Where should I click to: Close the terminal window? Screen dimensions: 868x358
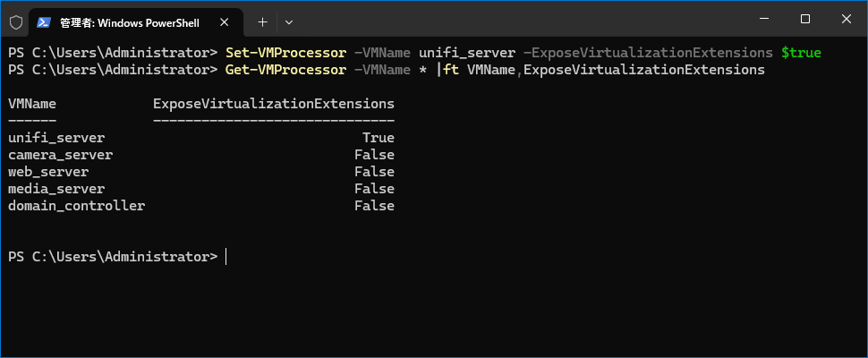click(x=846, y=19)
